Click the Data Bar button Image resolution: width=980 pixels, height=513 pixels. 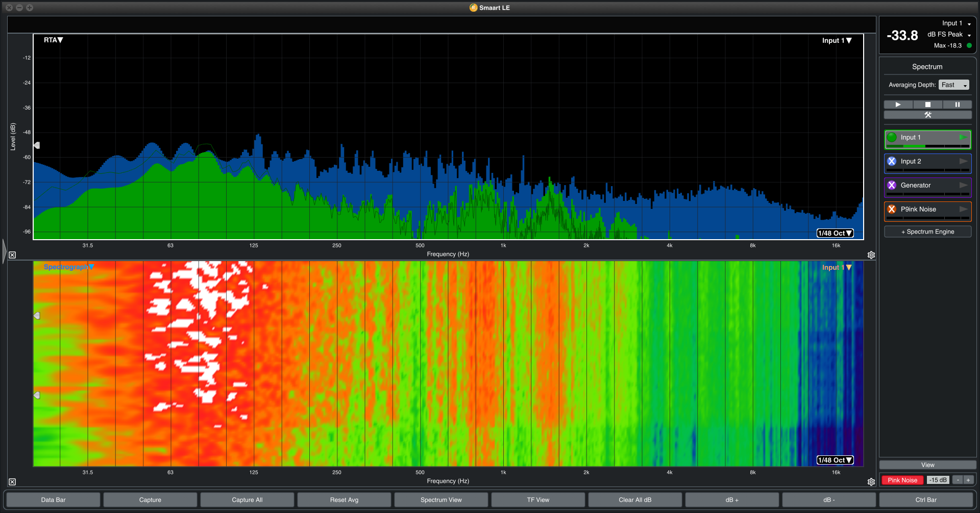[53, 500]
